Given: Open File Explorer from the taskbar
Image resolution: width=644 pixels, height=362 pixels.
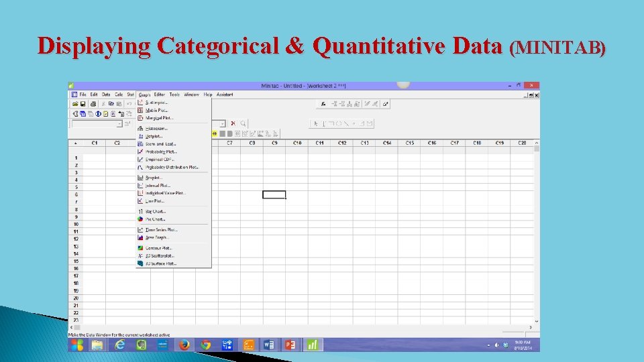Looking at the screenshot, I should click(x=97, y=345).
